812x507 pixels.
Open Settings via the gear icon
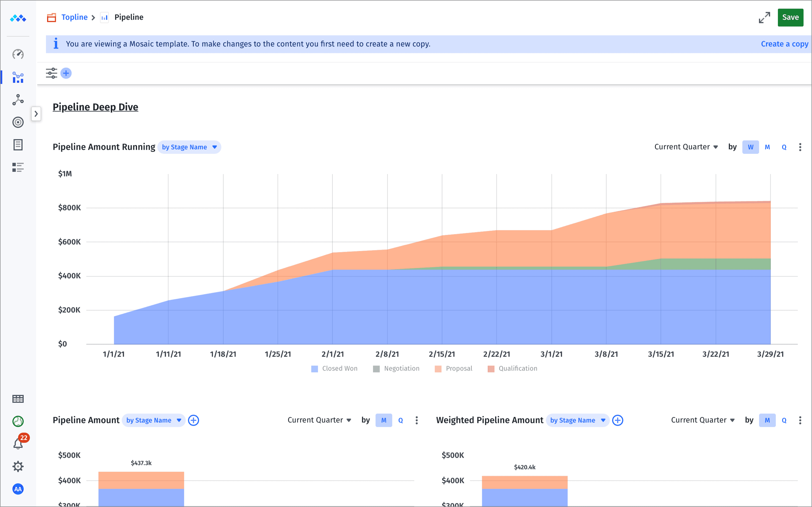click(x=18, y=466)
